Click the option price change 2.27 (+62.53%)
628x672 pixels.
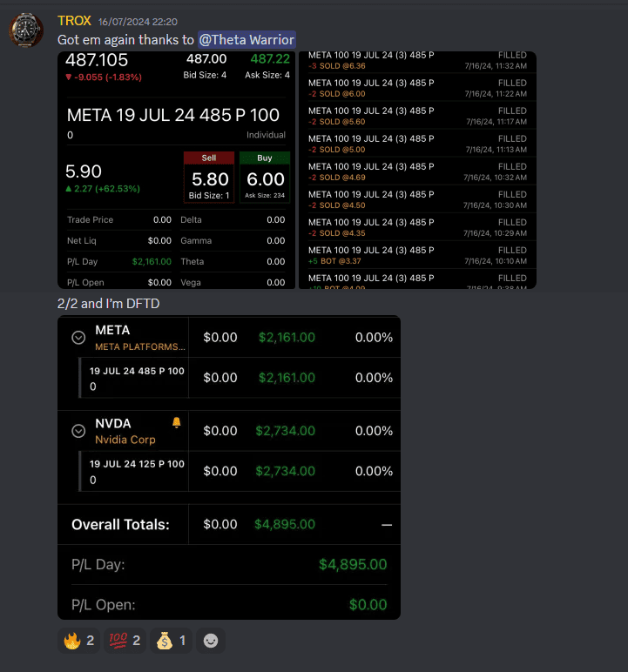point(103,189)
